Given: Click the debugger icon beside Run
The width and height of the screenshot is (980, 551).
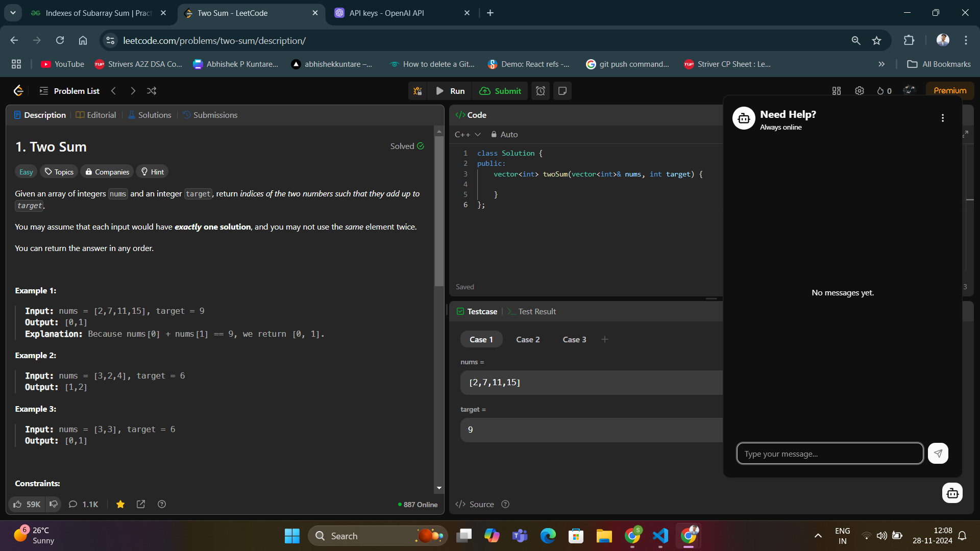Looking at the screenshot, I should [418, 91].
